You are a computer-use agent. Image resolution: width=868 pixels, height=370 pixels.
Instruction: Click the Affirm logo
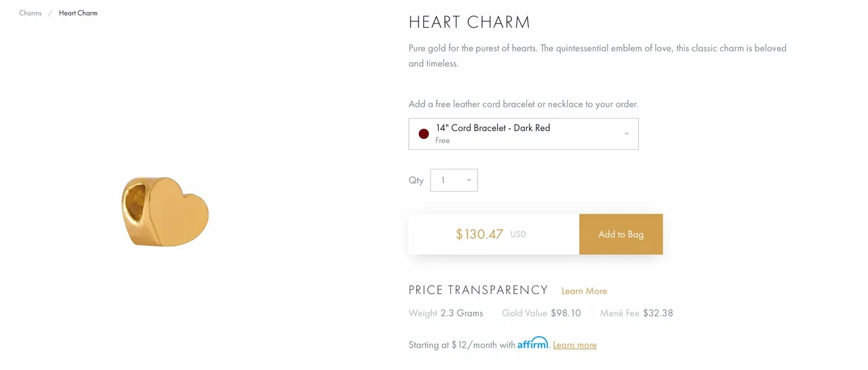[532, 343]
